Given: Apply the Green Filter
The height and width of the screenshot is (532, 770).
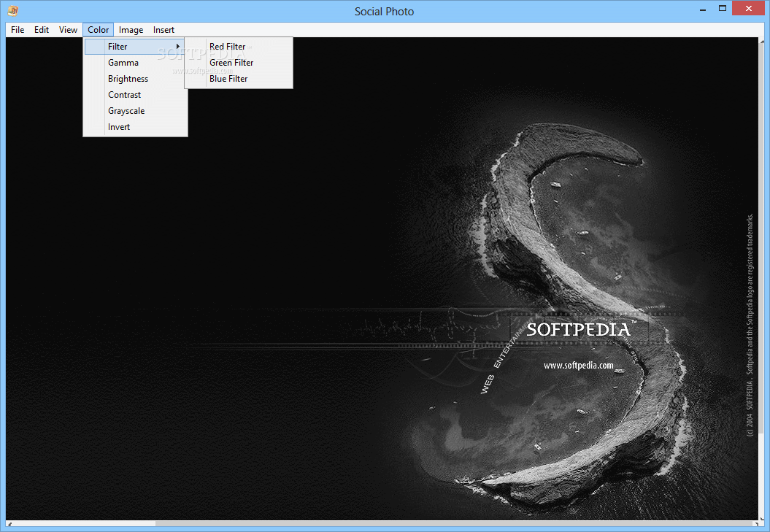Looking at the screenshot, I should (x=239, y=63).
